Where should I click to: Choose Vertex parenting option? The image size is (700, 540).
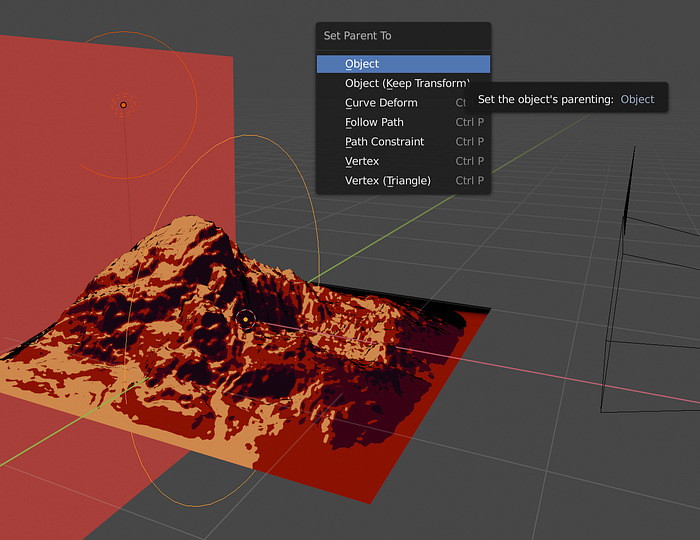403,161
